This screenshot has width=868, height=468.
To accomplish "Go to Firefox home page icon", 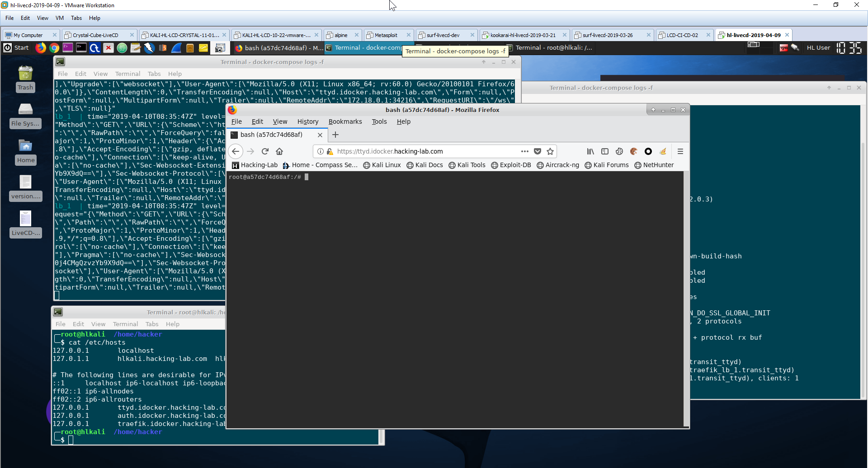I will tap(279, 151).
